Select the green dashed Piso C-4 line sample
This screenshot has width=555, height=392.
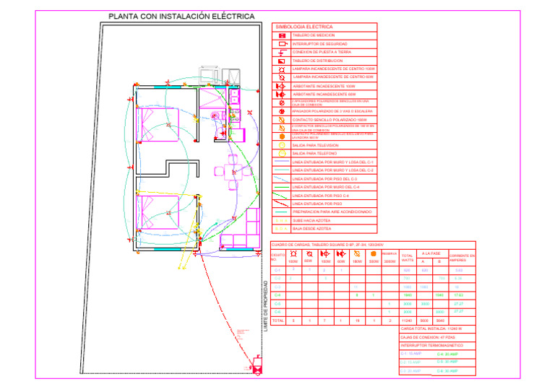[x=280, y=196]
